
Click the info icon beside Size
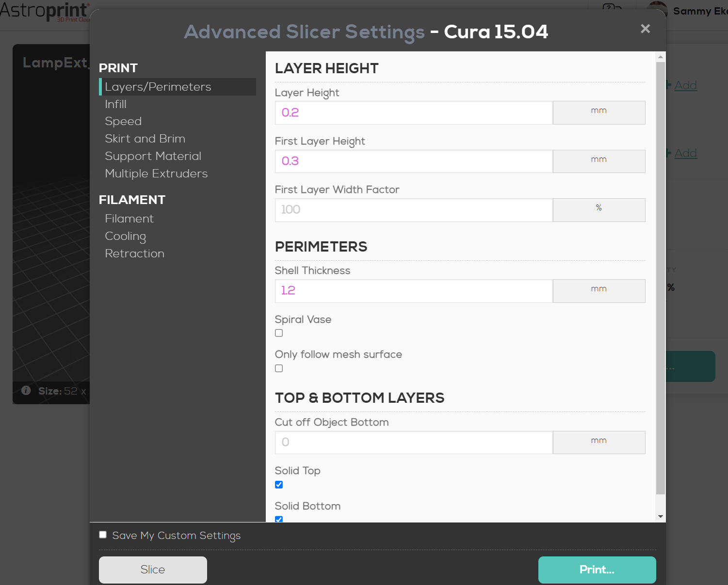tap(26, 391)
